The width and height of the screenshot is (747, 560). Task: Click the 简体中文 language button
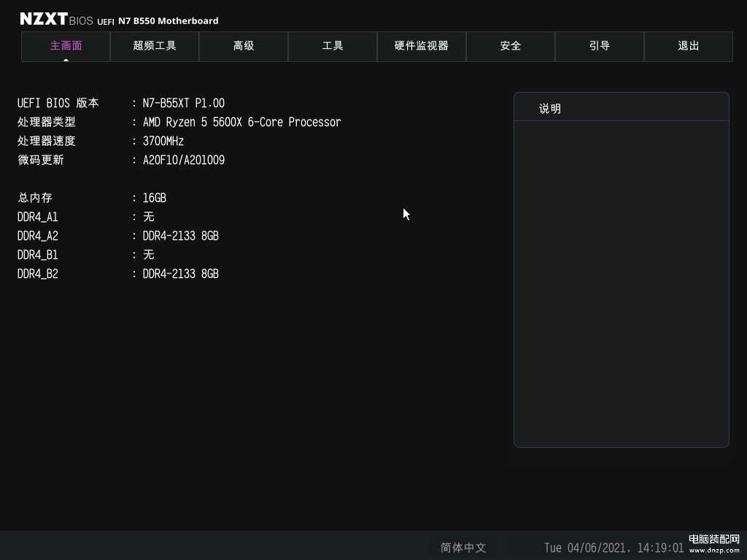pos(463,548)
